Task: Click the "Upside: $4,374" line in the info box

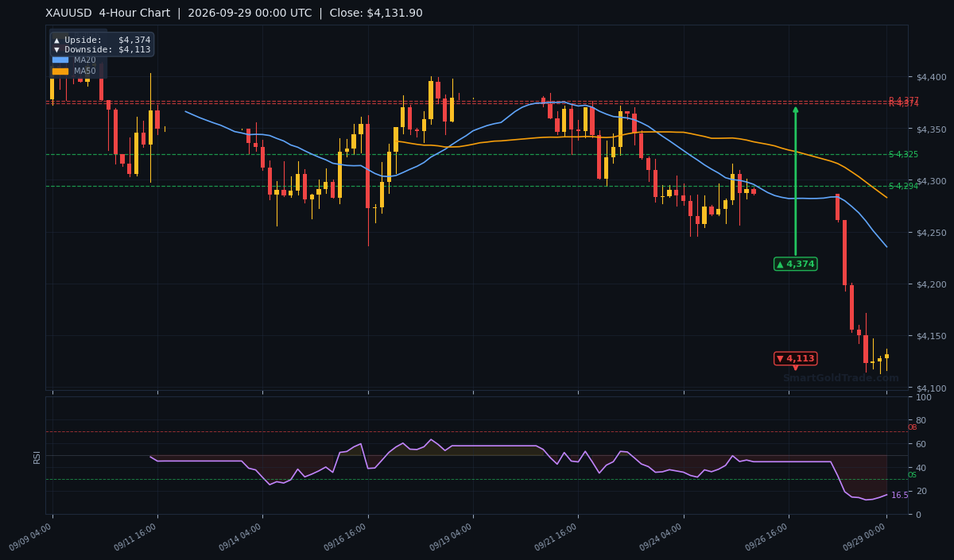Action: pos(102,40)
